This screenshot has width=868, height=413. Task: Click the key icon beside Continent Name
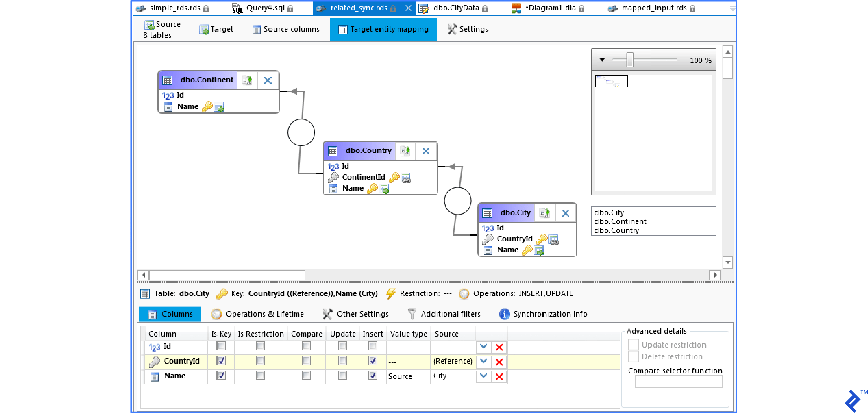click(207, 107)
